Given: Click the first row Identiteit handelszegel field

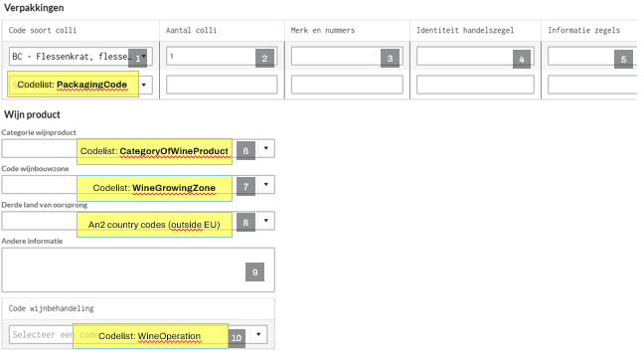Looking at the screenshot, I should (475, 56).
